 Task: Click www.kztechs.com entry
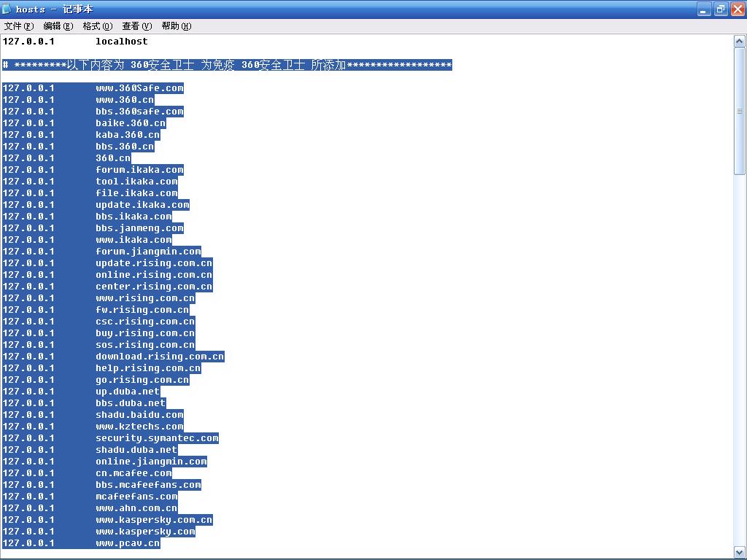[139, 427]
